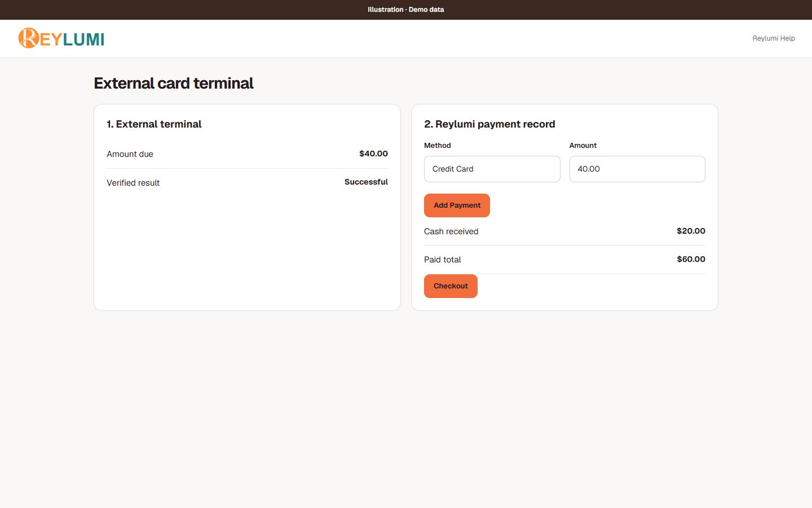Viewport: 812px width, 508px height.
Task: Select the External card terminal heading
Action: tap(174, 84)
